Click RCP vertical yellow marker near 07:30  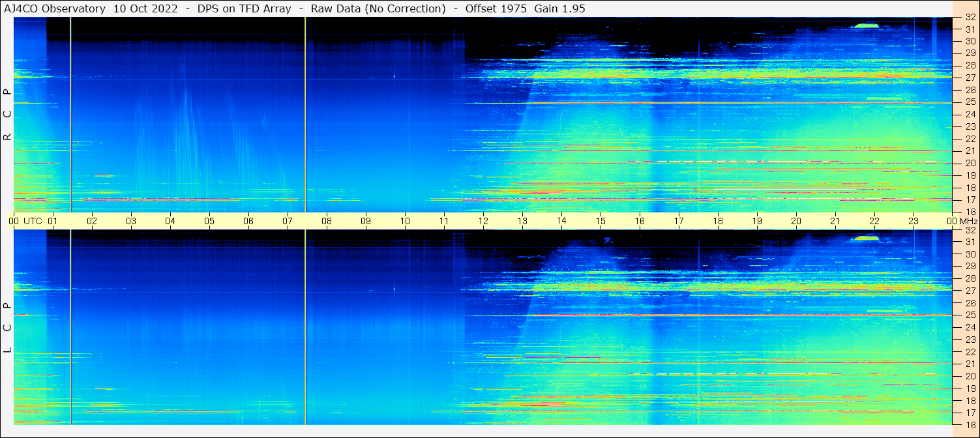(305, 115)
